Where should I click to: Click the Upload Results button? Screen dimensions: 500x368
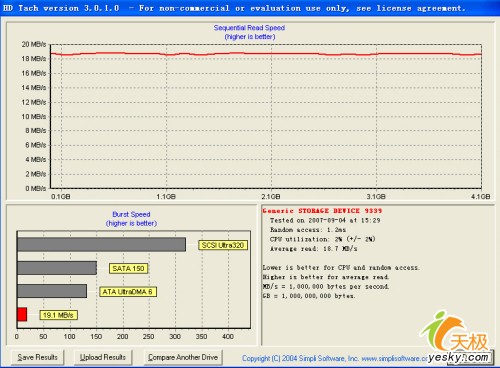coord(103,357)
